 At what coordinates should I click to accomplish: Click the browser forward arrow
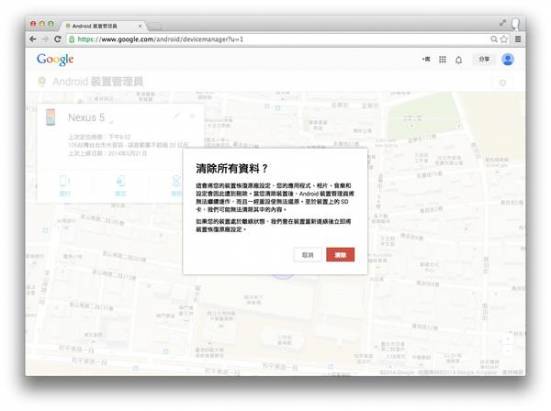pyautogui.click(x=45, y=39)
